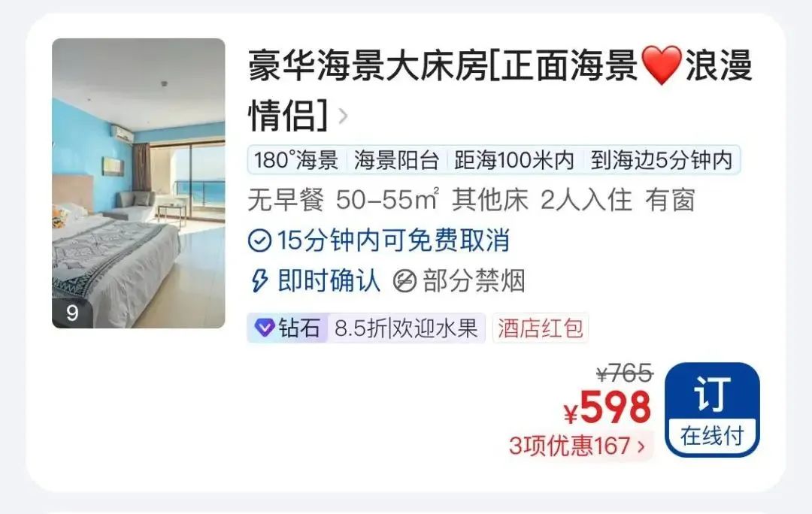Image resolution: width=812 pixels, height=514 pixels.
Task: Select the 180°海景 tag
Action: 295,160
